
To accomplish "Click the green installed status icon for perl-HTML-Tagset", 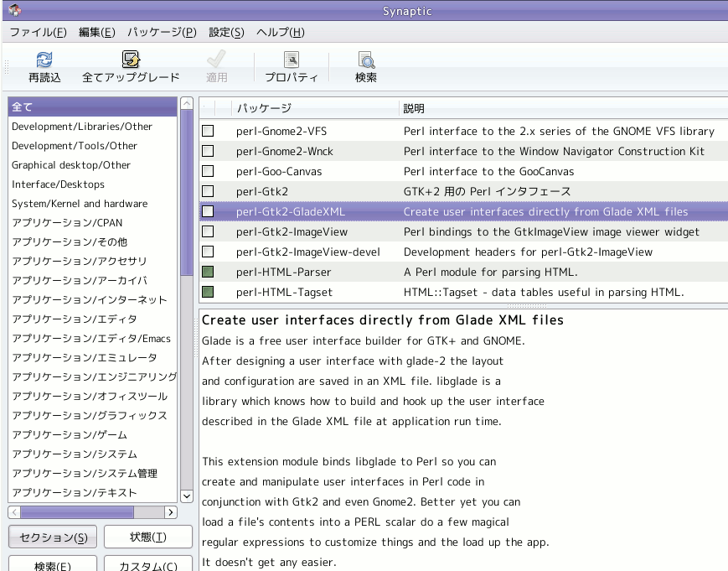I will pos(208,292).
